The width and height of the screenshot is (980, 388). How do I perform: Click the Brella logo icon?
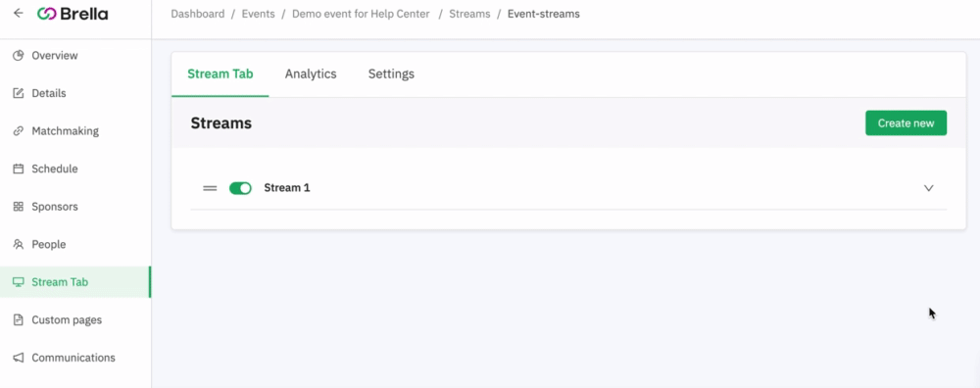tap(47, 14)
